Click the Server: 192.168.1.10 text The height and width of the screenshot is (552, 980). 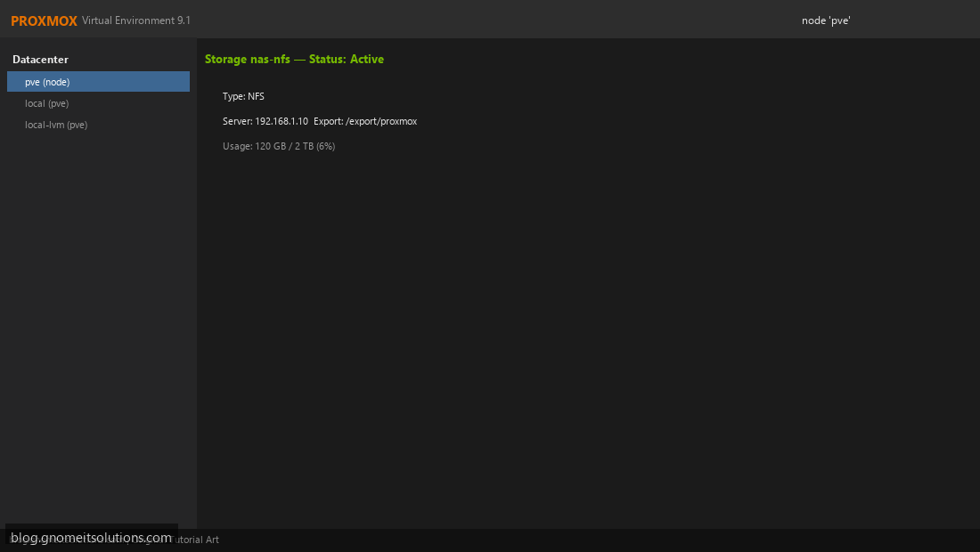[x=265, y=121]
